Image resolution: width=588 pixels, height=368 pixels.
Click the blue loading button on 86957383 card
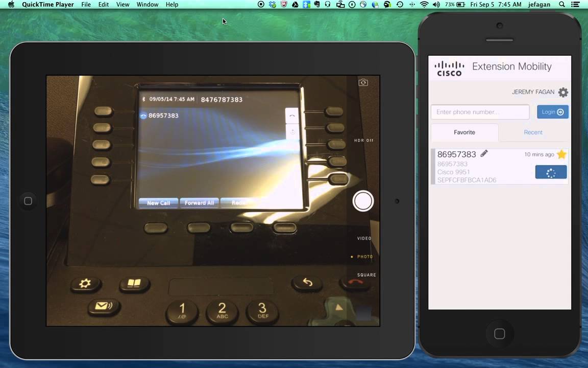551,172
